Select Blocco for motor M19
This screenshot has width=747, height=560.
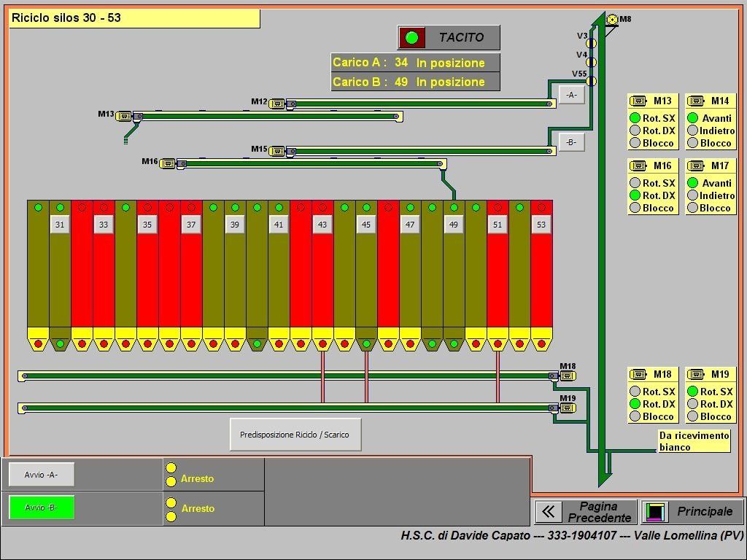tap(693, 416)
